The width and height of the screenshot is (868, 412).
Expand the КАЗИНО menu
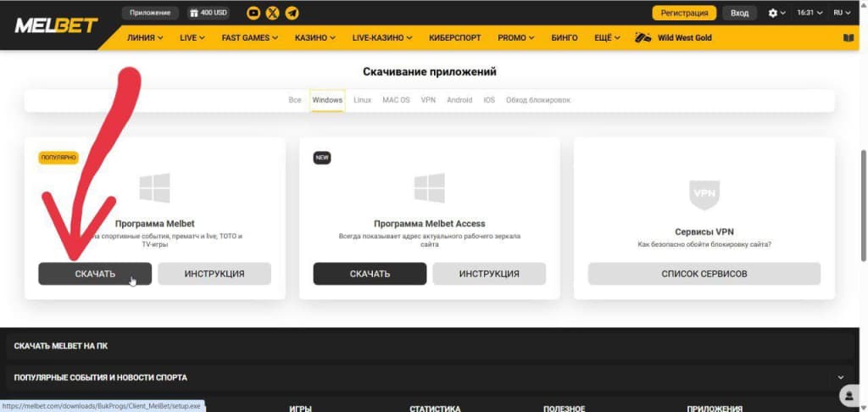[x=315, y=37]
